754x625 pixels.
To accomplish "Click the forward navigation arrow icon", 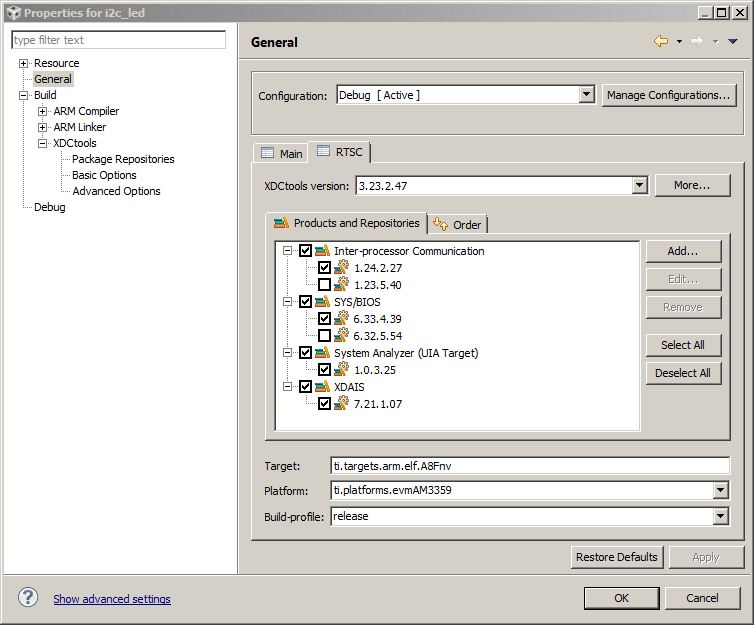I will [x=697, y=41].
